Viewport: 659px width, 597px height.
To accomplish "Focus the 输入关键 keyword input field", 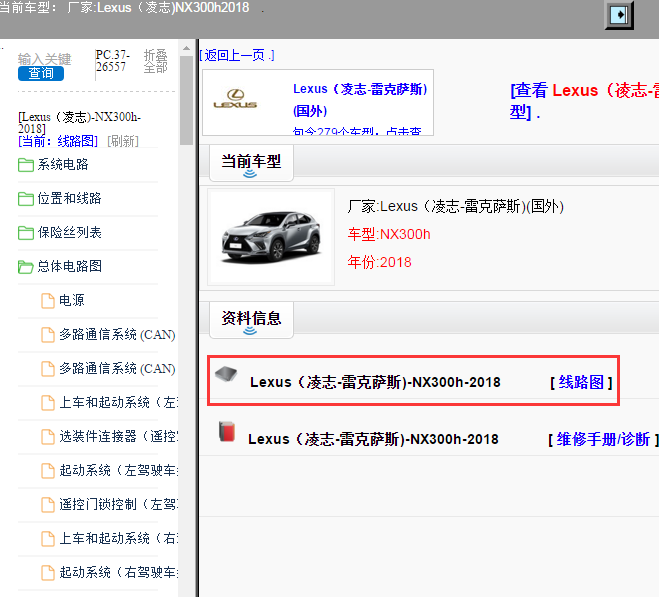I will point(45,59).
